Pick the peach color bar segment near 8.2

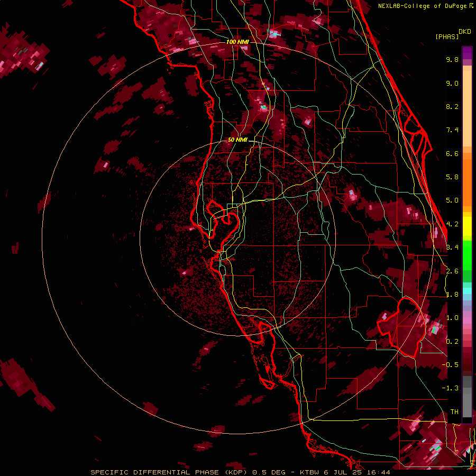click(467, 108)
